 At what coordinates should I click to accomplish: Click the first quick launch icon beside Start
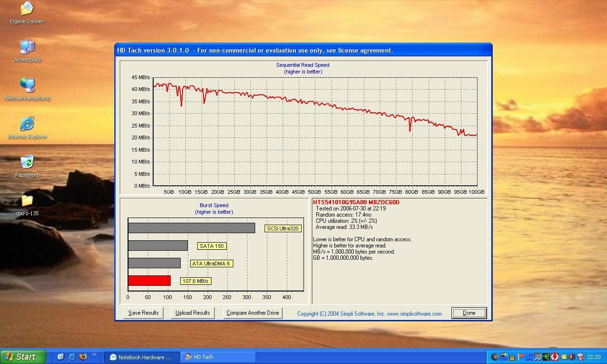61,357
